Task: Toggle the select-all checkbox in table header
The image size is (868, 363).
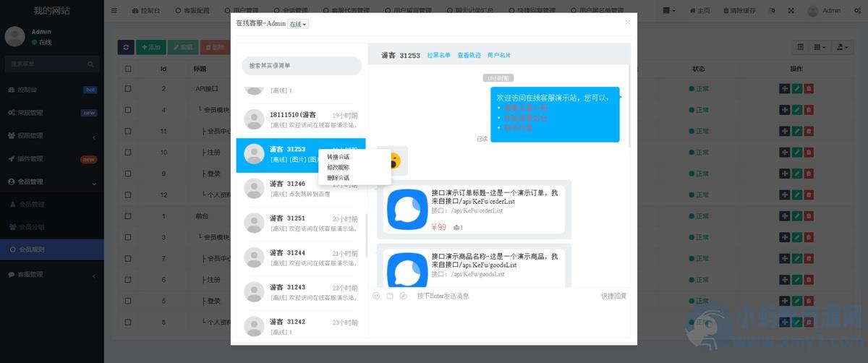Action: click(x=128, y=69)
